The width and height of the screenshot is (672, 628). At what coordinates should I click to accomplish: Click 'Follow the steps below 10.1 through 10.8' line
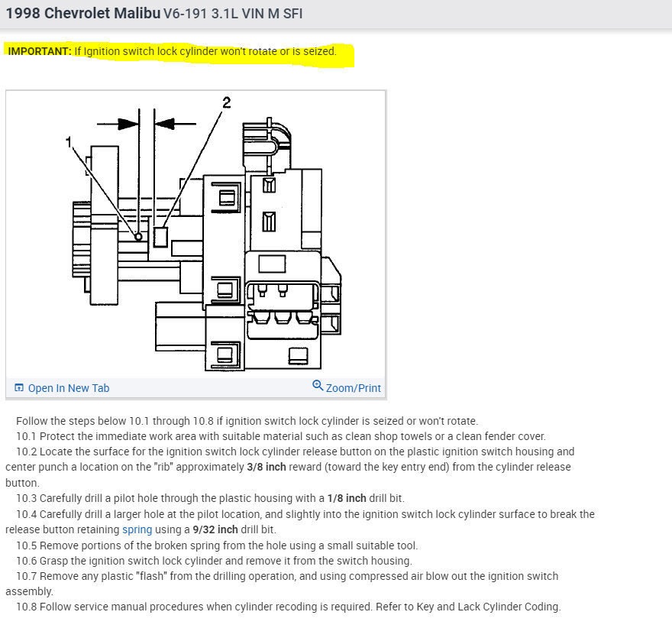[x=247, y=421]
